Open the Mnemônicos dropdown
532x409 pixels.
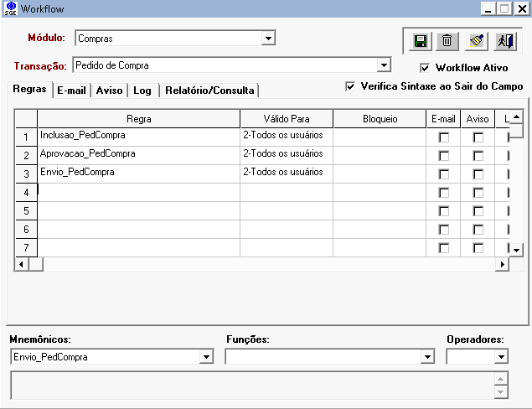pyautogui.click(x=206, y=357)
